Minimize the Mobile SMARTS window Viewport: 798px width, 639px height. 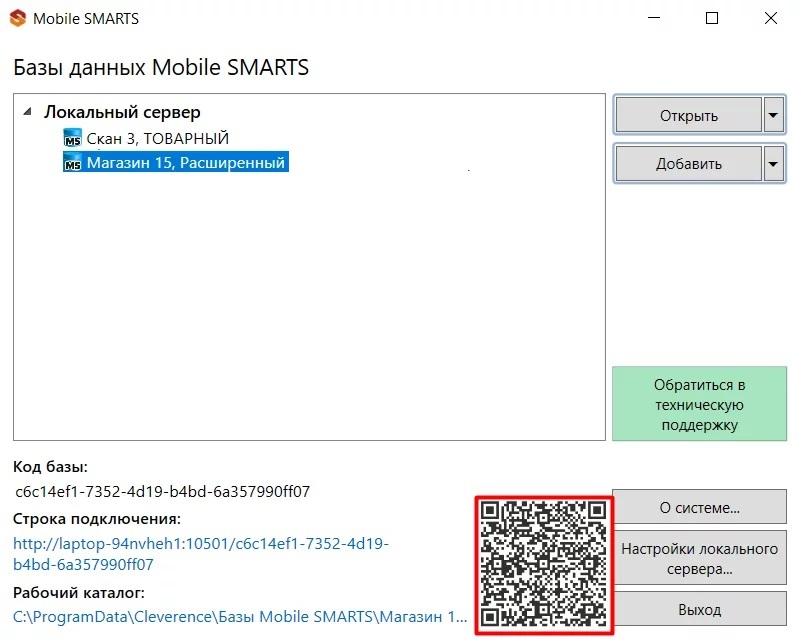(654, 18)
